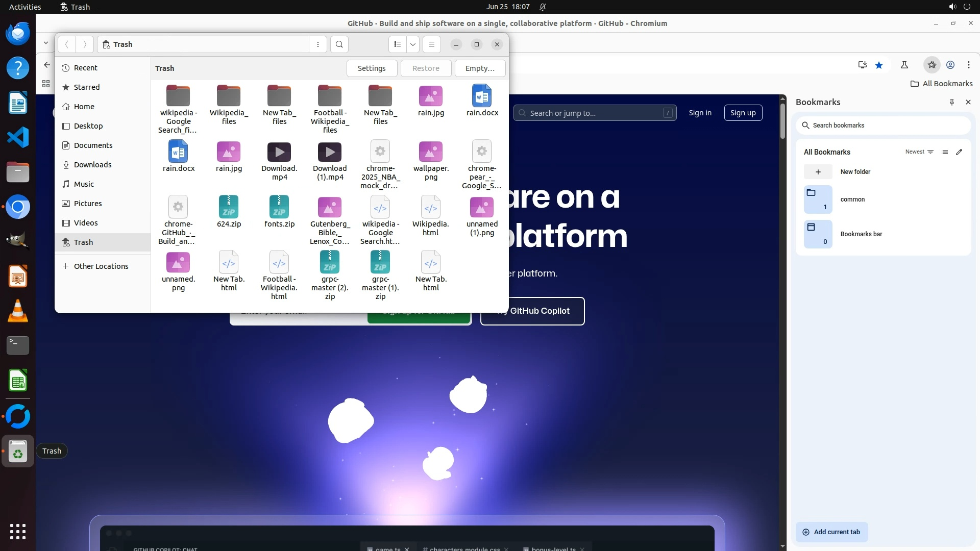
Task: Click the edit bookmarks pencil icon
Action: pyautogui.click(x=959, y=152)
